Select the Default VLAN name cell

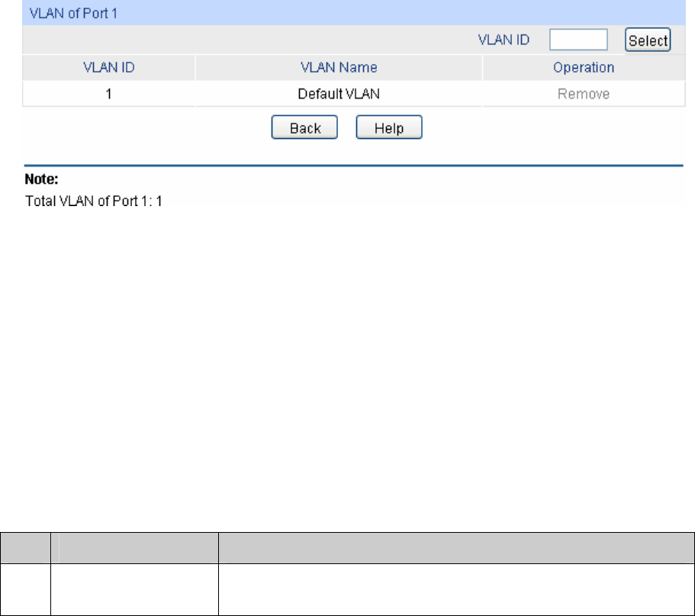click(339, 94)
